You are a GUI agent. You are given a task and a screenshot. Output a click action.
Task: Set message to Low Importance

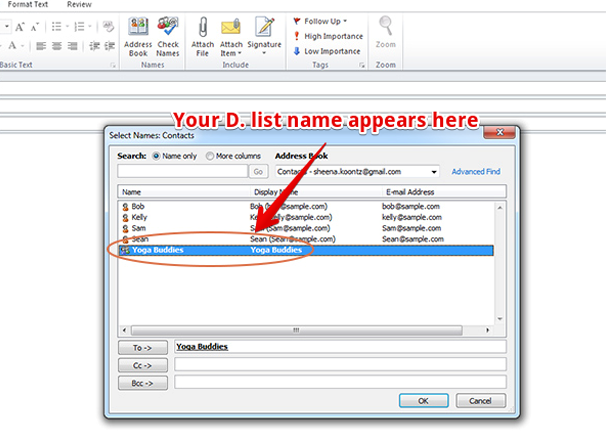[x=327, y=51]
